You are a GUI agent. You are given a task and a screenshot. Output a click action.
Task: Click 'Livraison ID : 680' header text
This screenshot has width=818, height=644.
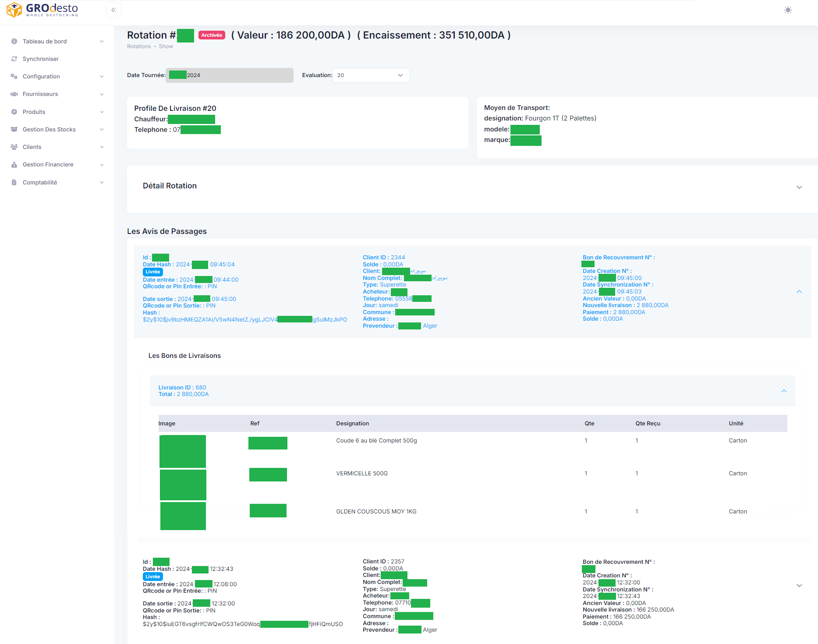coord(182,387)
